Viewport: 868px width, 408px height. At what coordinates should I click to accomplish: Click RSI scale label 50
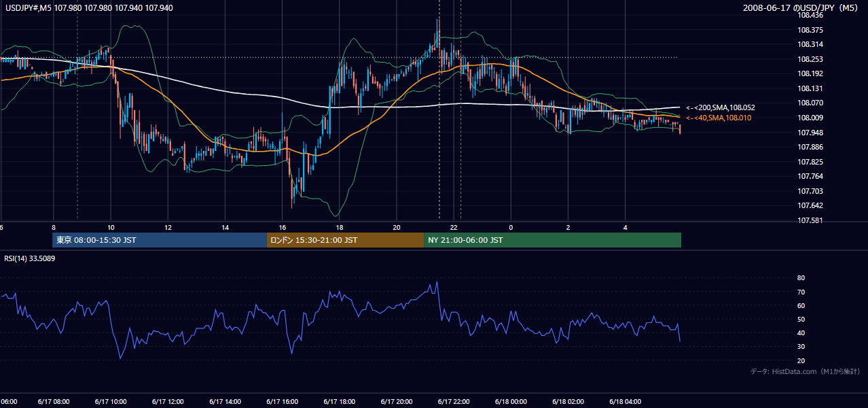click(801, 319)
